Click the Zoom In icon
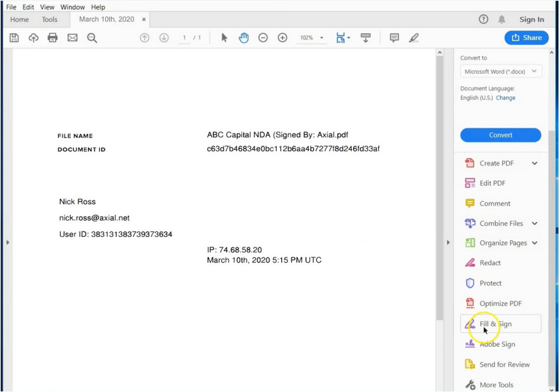 point(282,38)
